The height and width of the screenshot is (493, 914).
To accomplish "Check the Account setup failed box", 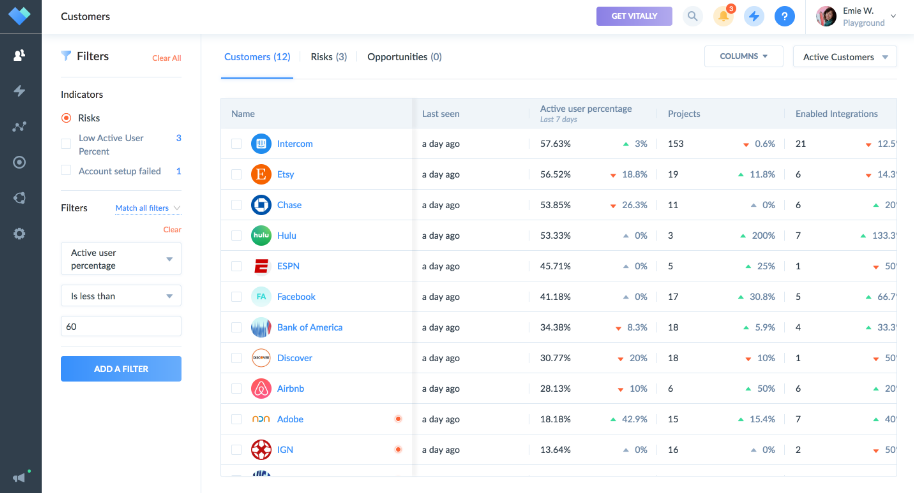I will point(66,171).
